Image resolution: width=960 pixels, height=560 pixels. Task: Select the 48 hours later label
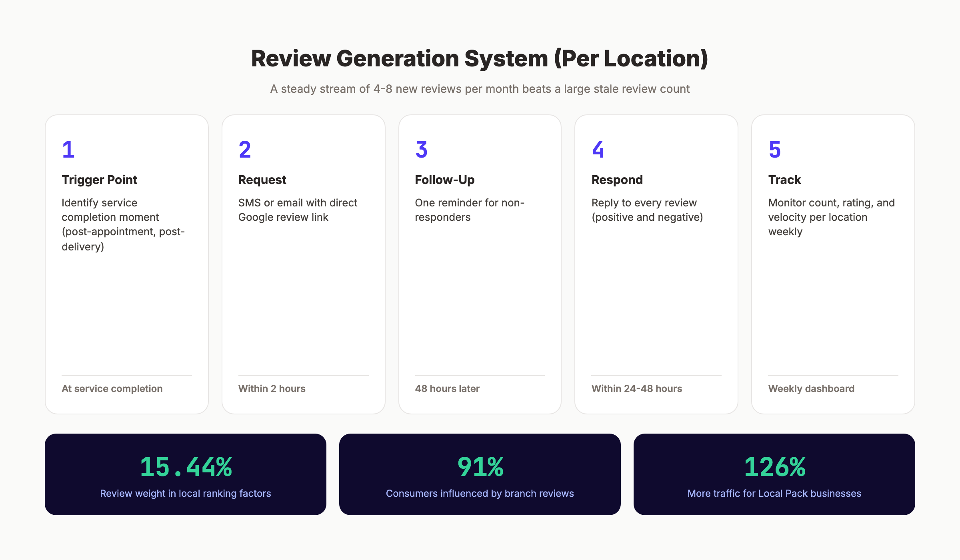click(447, 388)
